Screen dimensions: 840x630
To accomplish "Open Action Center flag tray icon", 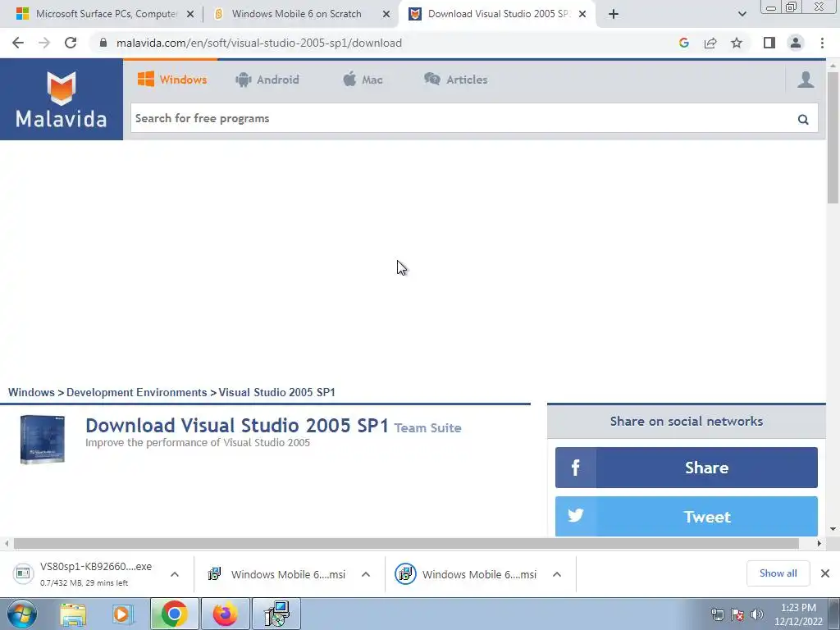I will [x=737, y=614].
